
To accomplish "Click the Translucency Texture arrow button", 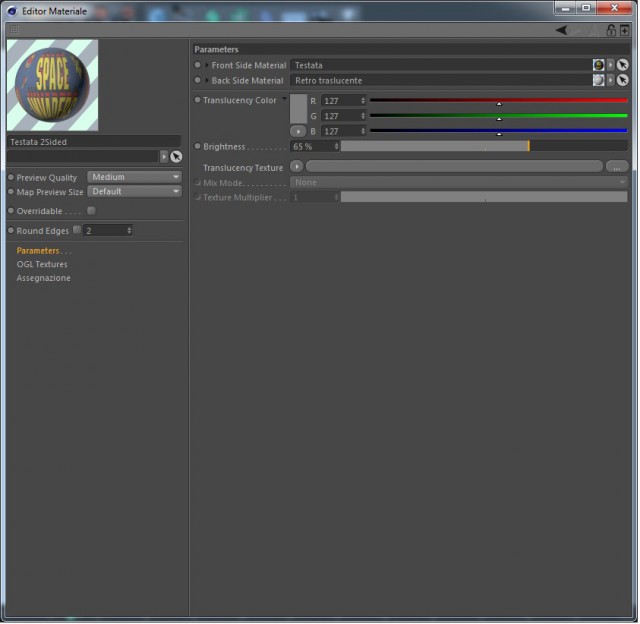I will pos(297,167).
